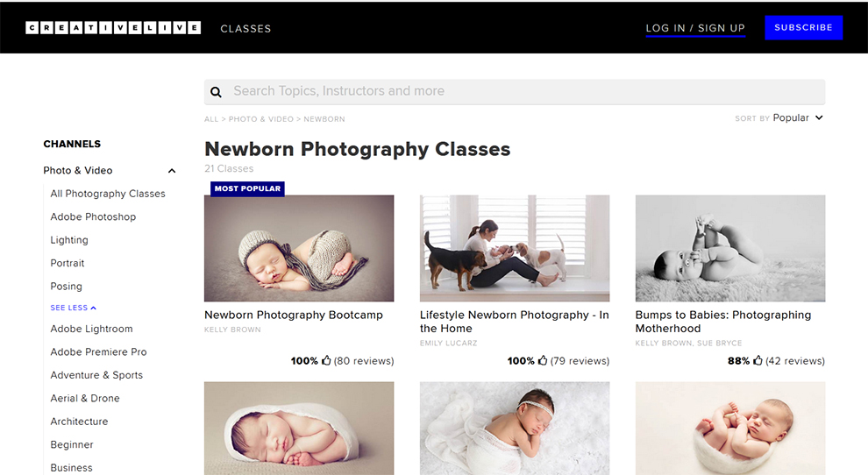Click the CreativeLive logo
Screen dimensions: 868x475
[x=113, y=28]
